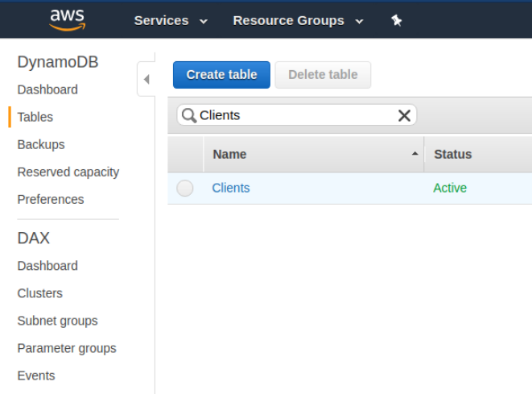Open the Services dropdown menu
The height and width of the screenshot is (394, 532).
171,21
